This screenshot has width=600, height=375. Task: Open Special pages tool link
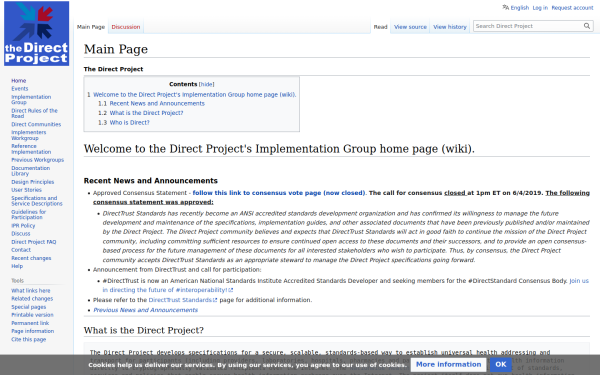tap(28, 307)
